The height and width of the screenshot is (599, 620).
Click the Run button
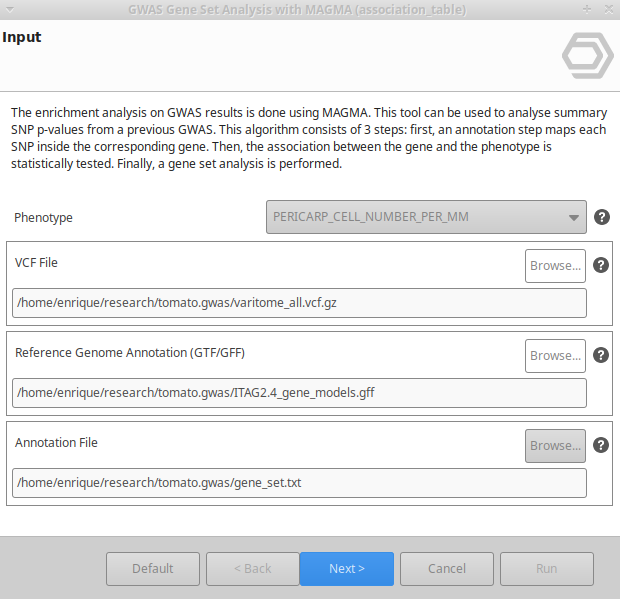click(546, 569)
